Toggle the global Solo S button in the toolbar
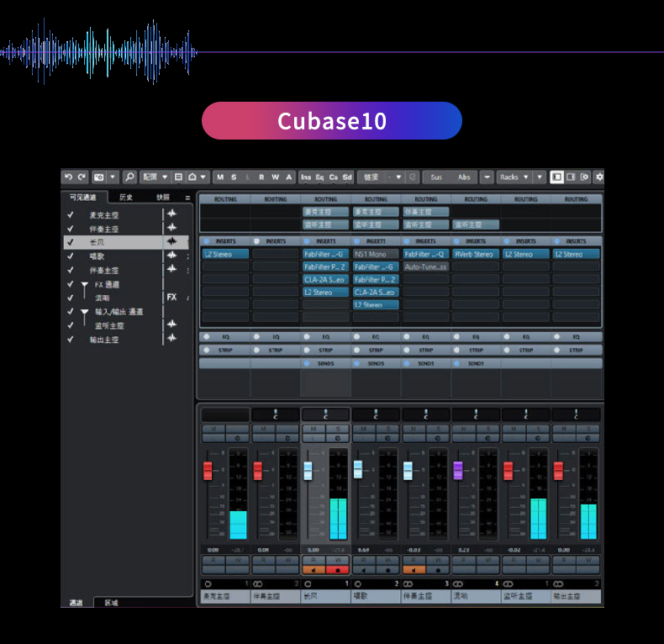The image size is (664, 644). (x=234, y=177)
